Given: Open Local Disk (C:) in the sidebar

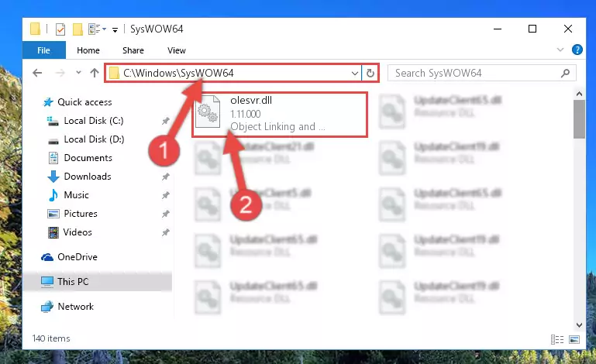Looking at the screenshot, I should click(x=94, y=121).
